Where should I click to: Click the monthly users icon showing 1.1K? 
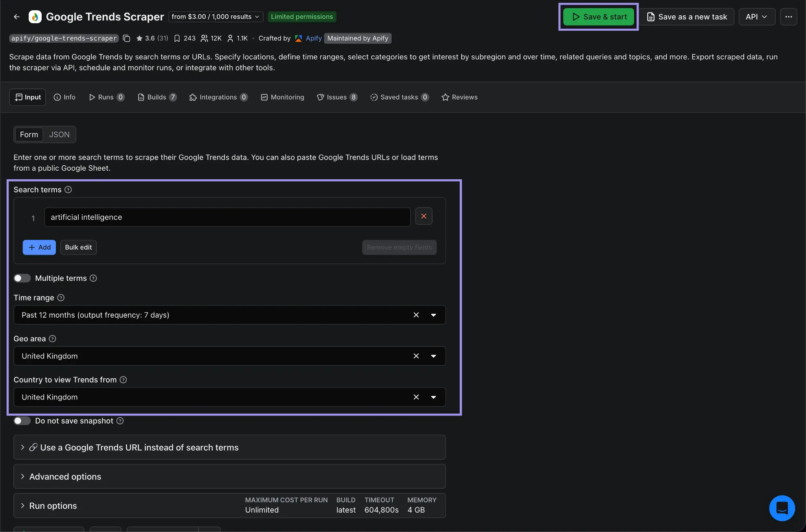point(230,38)
